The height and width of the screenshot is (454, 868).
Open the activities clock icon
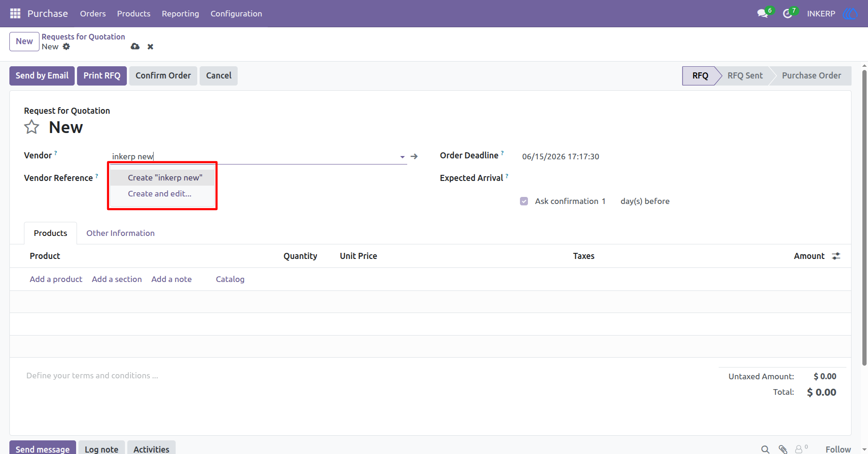tap(788, 14)
